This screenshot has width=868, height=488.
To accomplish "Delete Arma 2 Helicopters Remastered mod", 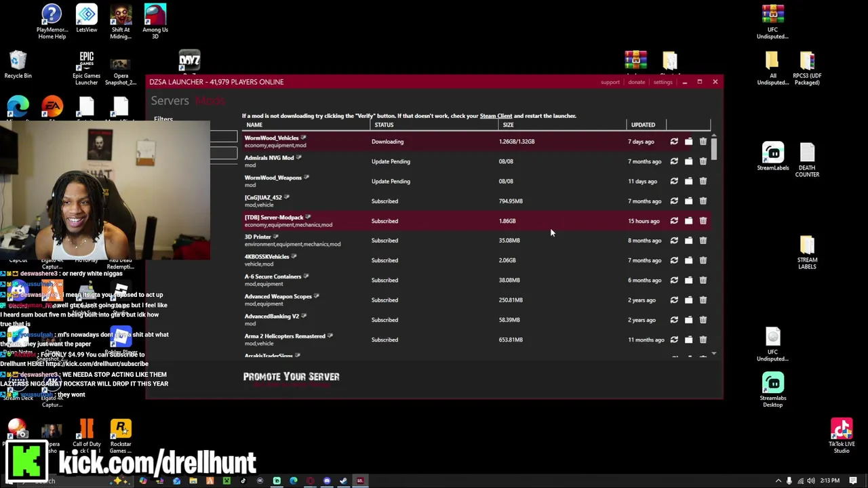I will (x=703, y=340).
